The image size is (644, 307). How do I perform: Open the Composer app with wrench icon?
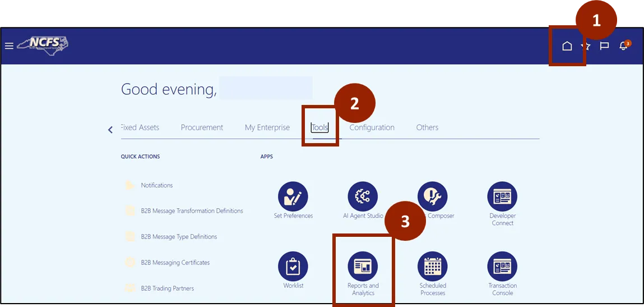point(433,196)
